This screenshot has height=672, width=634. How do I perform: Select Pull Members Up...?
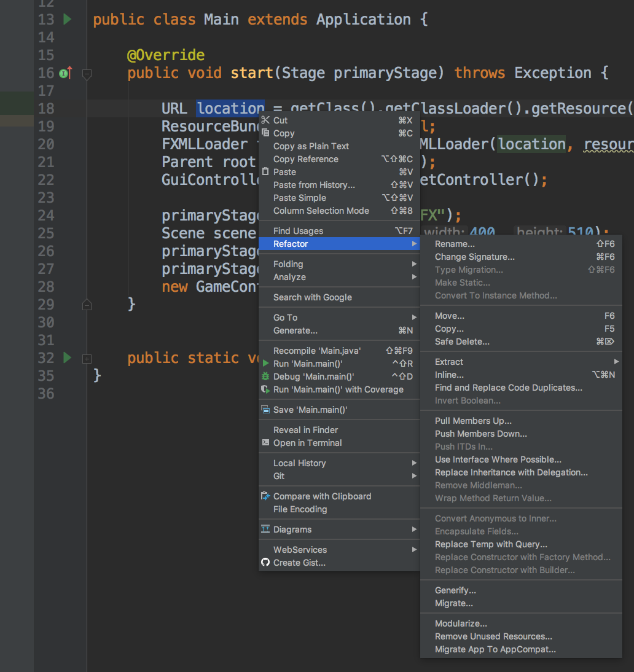521,420
